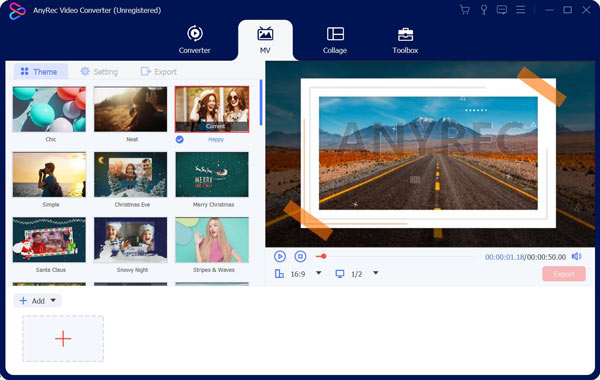Switch to the MV tab
This screenshot has height=380, width=600.
pyautogui.click(x=265, y=40)
